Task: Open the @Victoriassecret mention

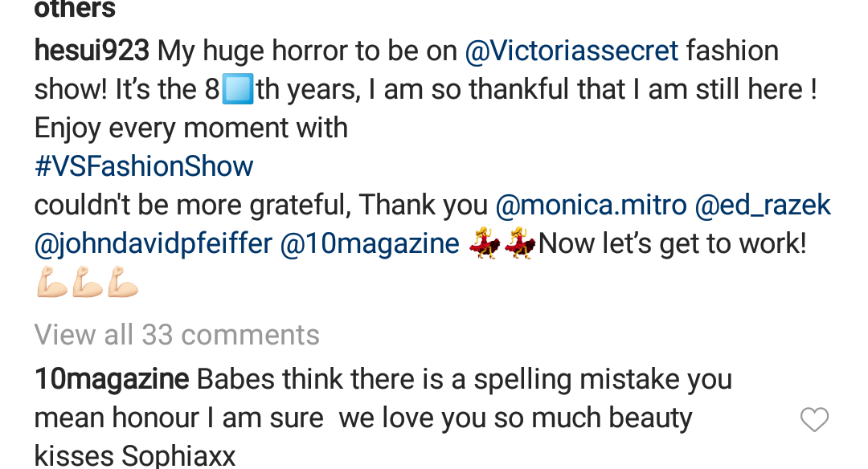Action: pyautogui.click(x=571, y=51)
